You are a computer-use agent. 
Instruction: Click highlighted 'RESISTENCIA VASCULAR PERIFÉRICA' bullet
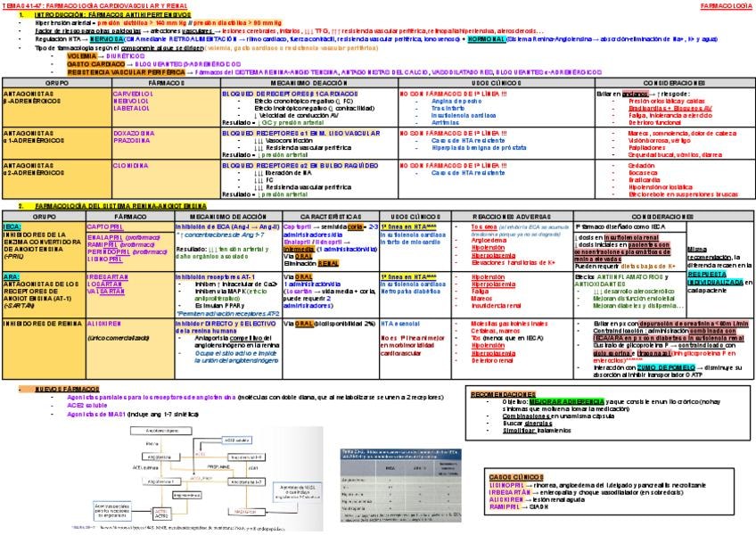pyautogui.click(x=126, y=72)
